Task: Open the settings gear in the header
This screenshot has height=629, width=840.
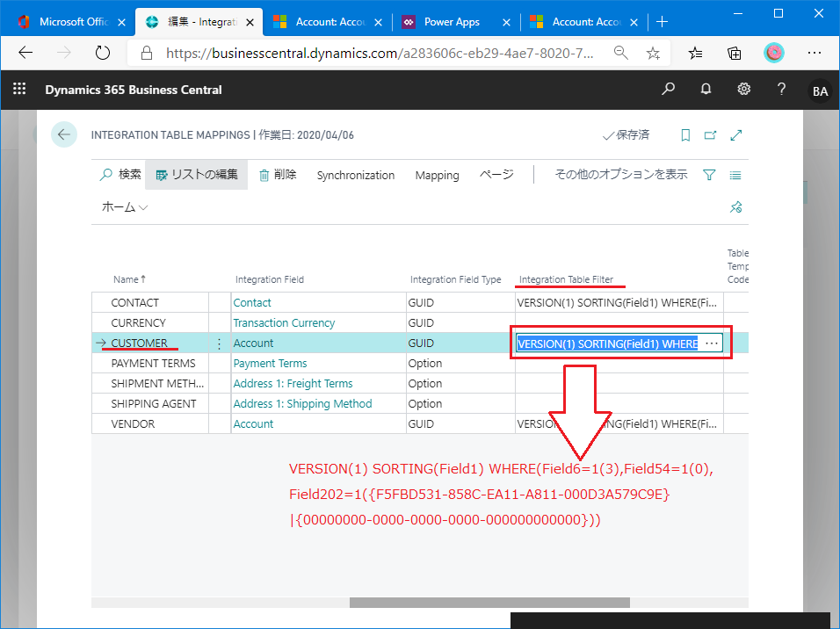Action: [743, 89]
